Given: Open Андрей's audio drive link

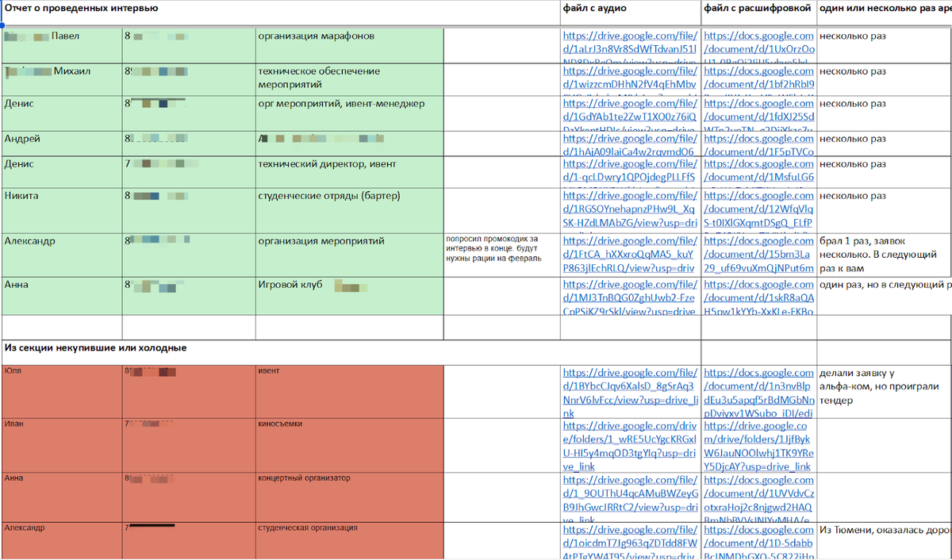Looking at the screenshot, I should [631, 145].
